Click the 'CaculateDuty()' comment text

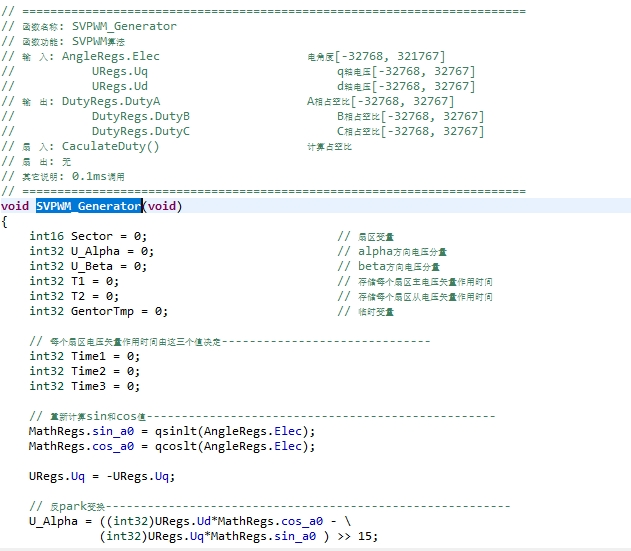point(111,146)
